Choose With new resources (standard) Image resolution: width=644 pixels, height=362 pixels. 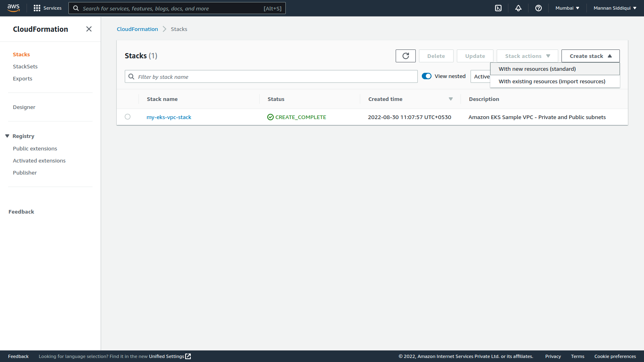[x=537, y=69]
